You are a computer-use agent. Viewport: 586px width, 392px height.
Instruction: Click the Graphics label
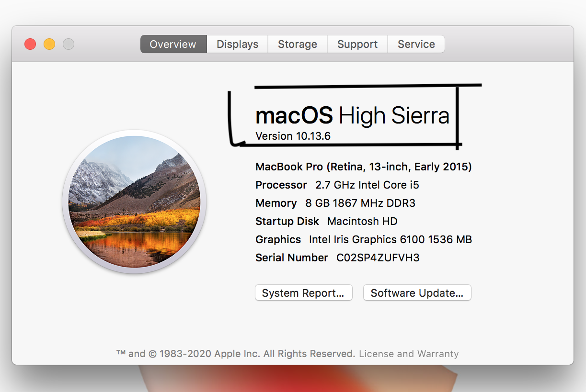(x=278, y=239)
